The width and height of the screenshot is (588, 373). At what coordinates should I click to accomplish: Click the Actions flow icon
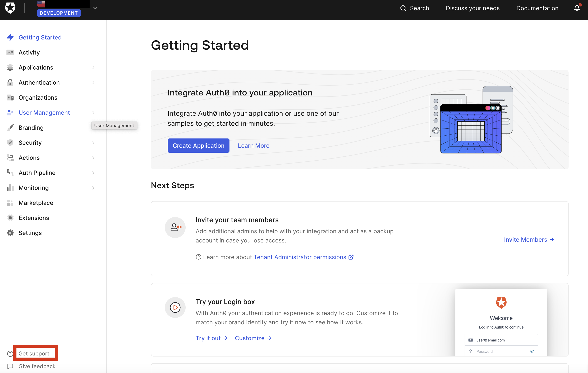(x=10, y=157)
